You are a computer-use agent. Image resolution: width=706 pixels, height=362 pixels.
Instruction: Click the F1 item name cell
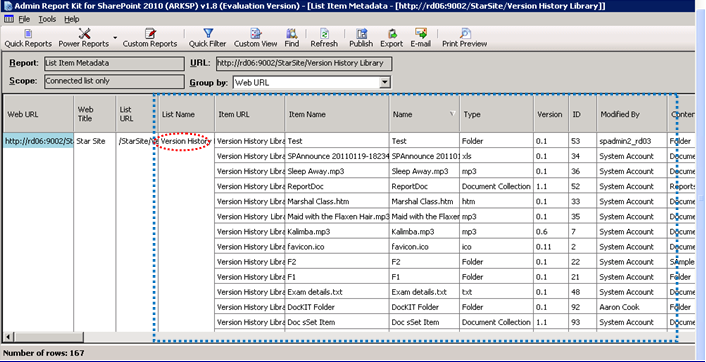tap(337, 277)
